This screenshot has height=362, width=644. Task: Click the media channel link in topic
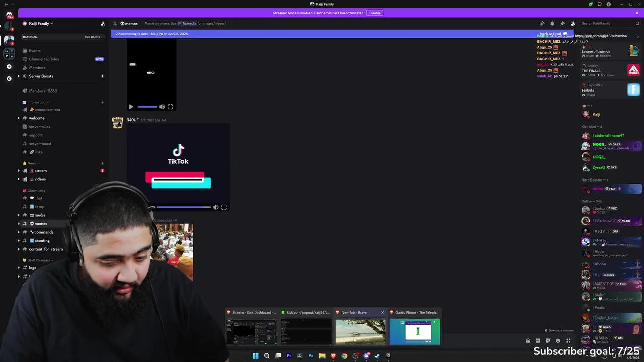189,23
